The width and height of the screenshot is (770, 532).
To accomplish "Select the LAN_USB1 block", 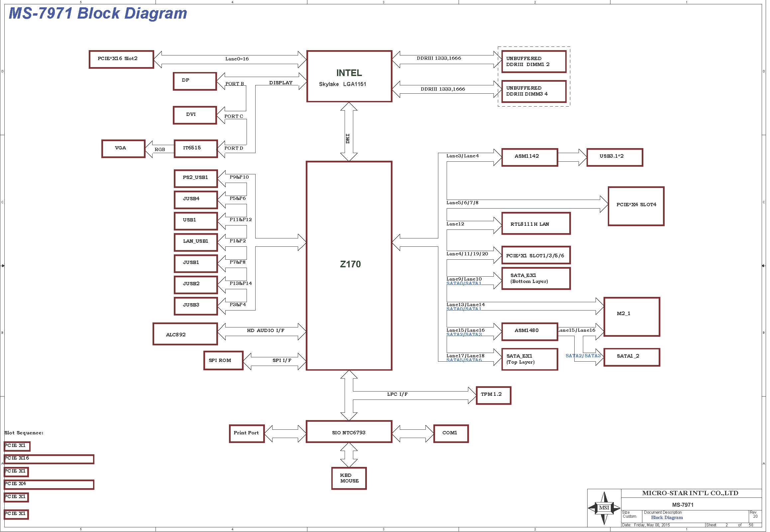I will coord(196,243).
